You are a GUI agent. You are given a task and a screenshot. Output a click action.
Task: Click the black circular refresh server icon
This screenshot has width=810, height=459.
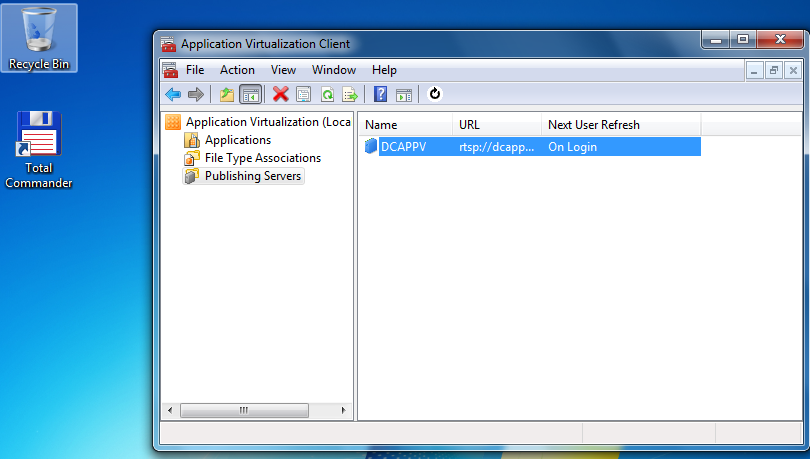point(435,94)
